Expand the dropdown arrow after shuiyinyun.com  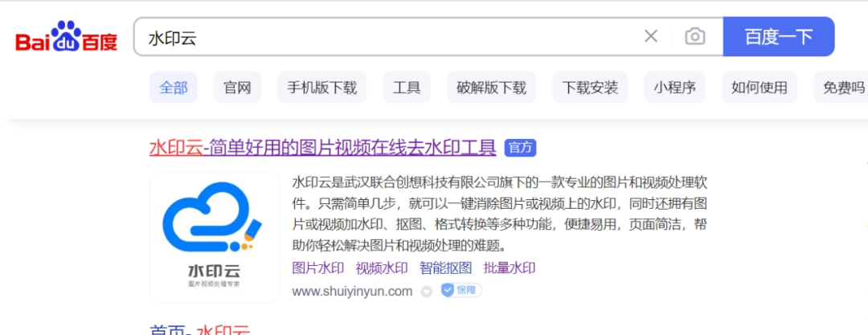tap(426, 292)
